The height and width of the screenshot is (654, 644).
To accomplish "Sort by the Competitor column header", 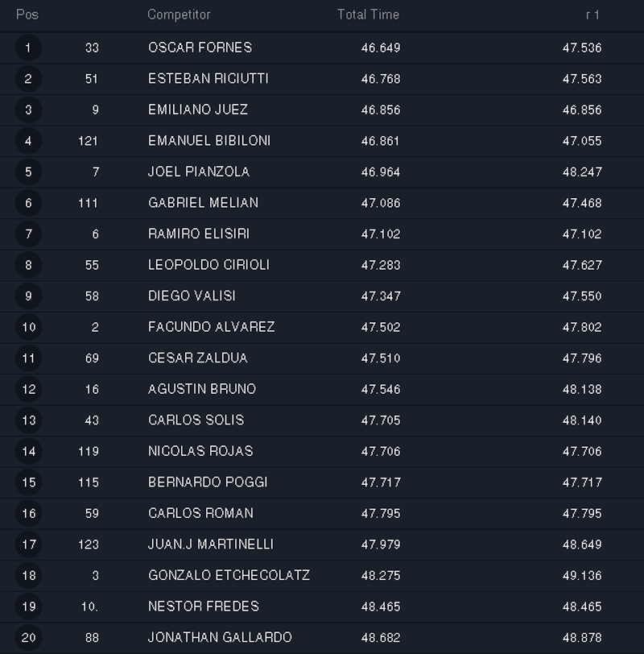I will point(179,14).
